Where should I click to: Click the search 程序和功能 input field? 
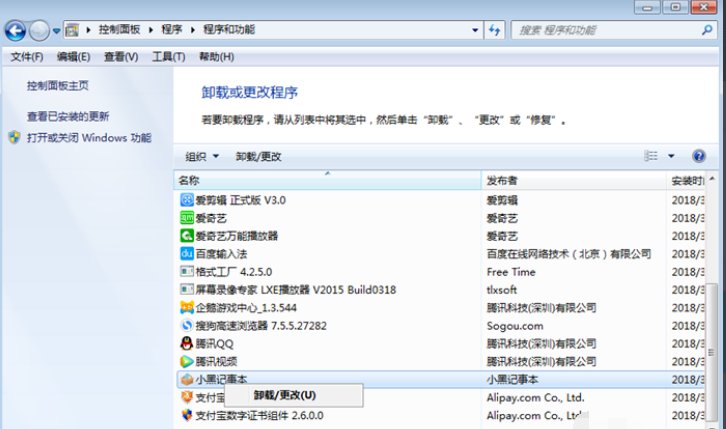tap(604, 30)
